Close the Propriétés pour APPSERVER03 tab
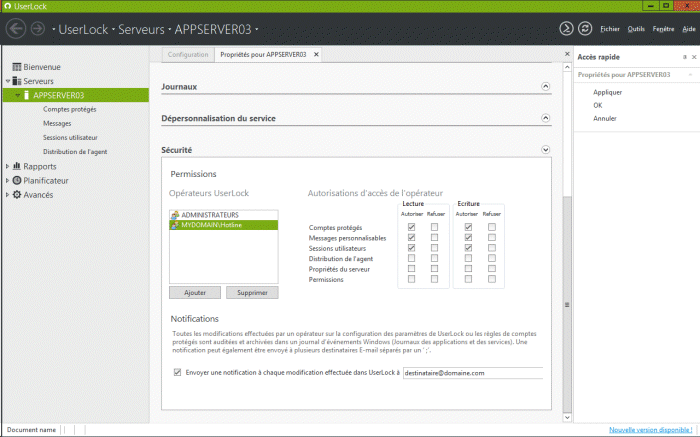This screenshot has height=437, width=700. [316, 54]
